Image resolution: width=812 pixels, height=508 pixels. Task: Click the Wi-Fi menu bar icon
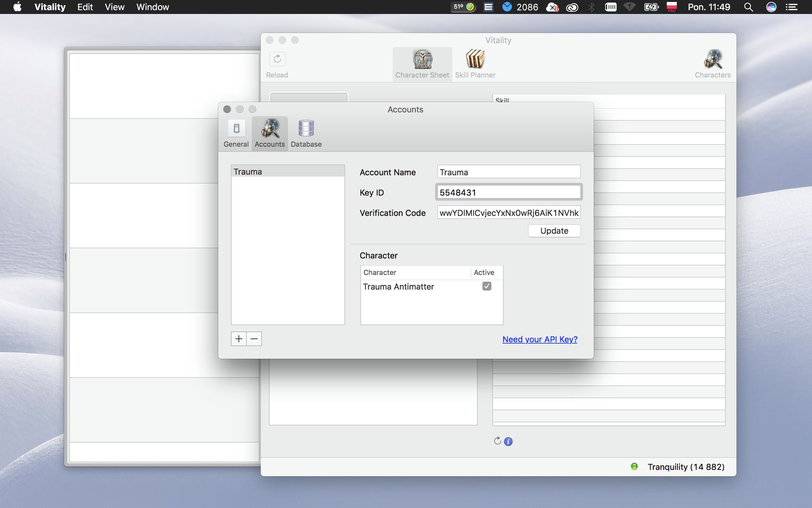(x=630, y=7)
